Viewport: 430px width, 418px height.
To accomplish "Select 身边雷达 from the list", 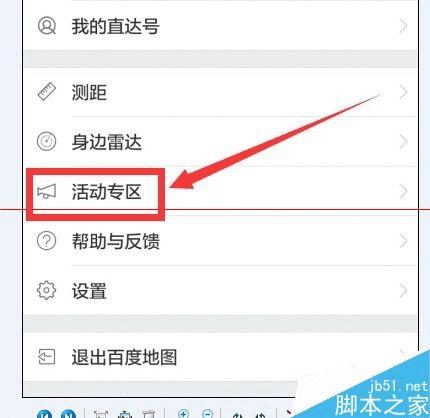I will pos(221,141).
